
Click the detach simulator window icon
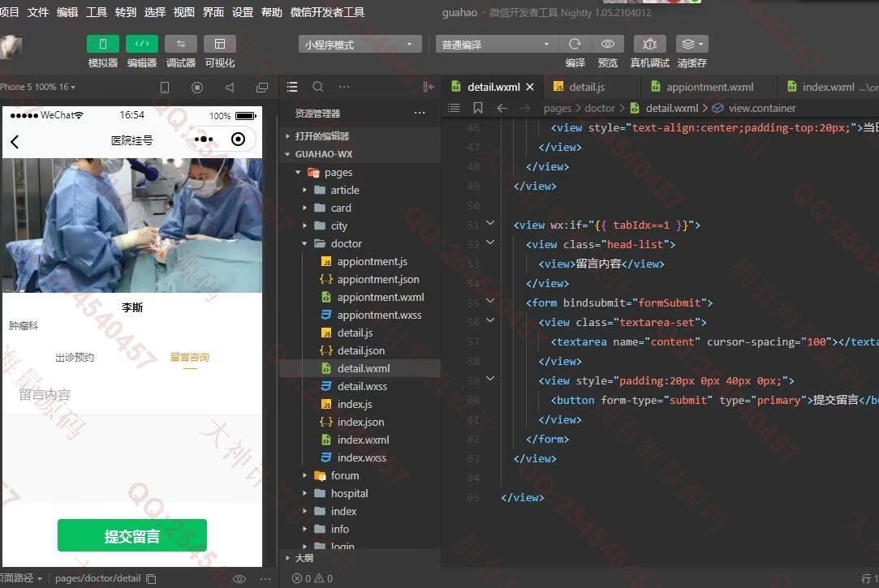tap(262, 88)
